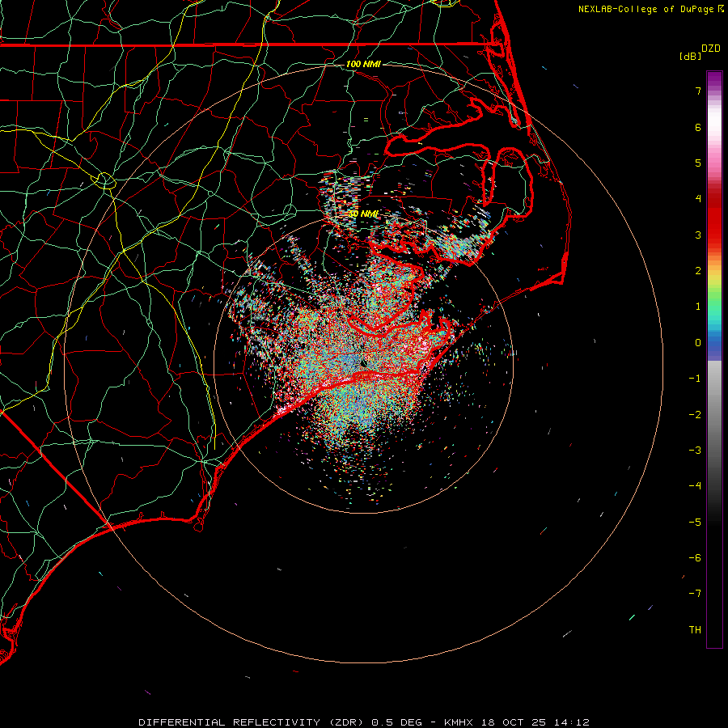
Task: Click the KMHX radar site marker
Action: (363, 363)
